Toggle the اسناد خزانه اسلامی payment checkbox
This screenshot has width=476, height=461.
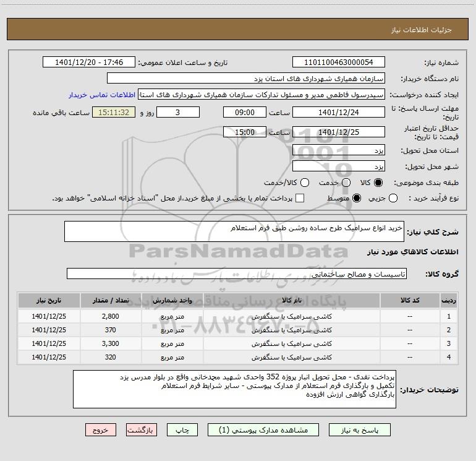pyautogui.click(x=300, y=198)
